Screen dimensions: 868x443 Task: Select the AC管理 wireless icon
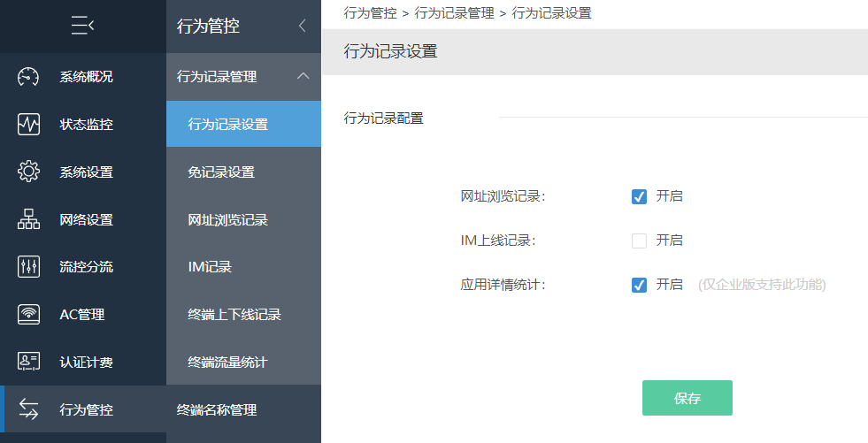click(x=28, y=315)
